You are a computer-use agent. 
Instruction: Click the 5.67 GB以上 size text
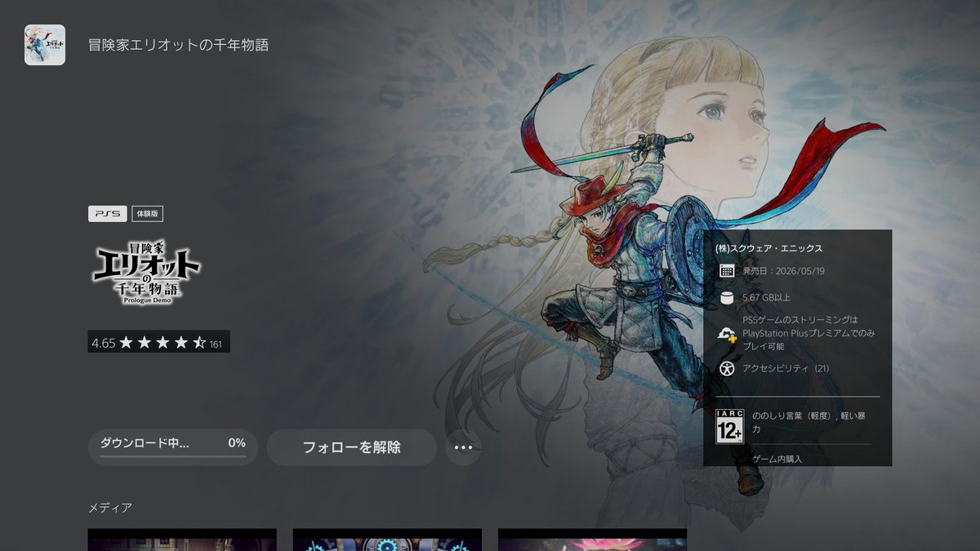point(766,297)
